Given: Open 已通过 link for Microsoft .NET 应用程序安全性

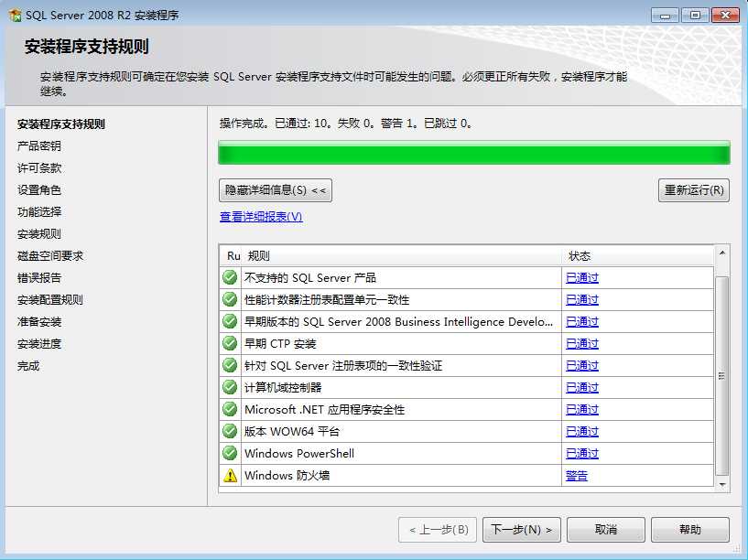Looking at the screenshot, I should pyautogui.click(x=582, y=409).
